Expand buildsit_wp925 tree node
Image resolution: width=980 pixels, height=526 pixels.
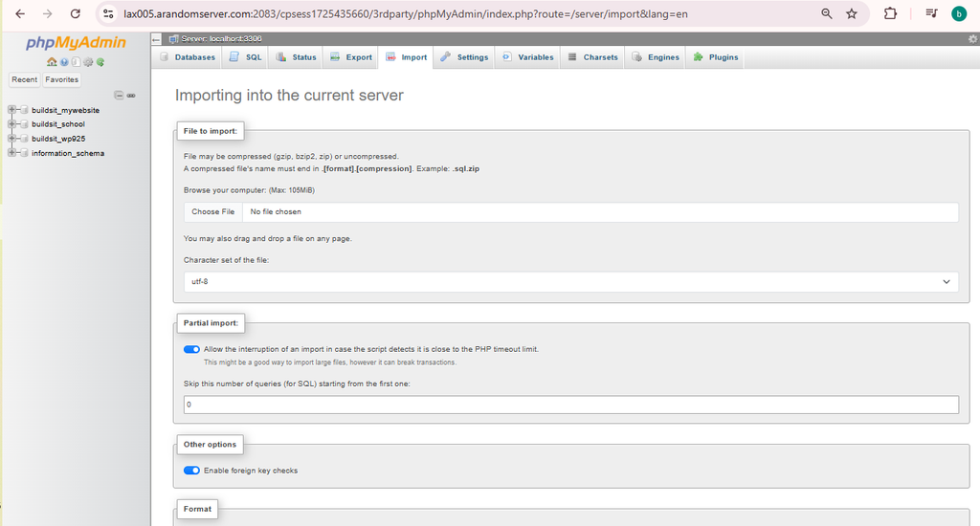pyautogui.click(x=11, y=139)
